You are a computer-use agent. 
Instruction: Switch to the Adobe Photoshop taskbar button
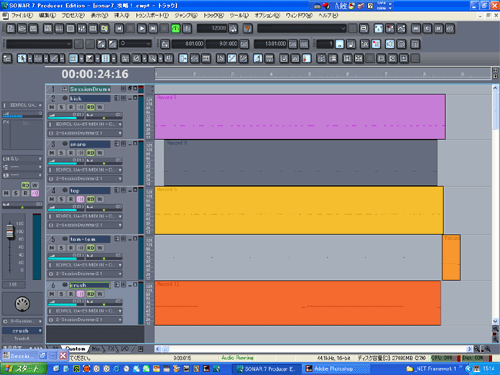click(336, 369)
